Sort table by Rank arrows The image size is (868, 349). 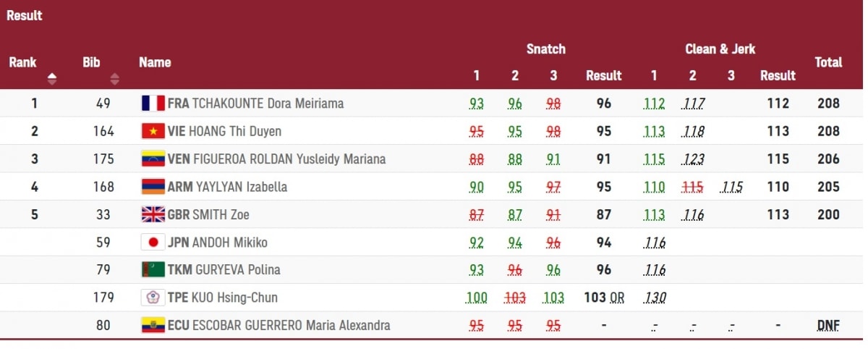pos(51,79)
